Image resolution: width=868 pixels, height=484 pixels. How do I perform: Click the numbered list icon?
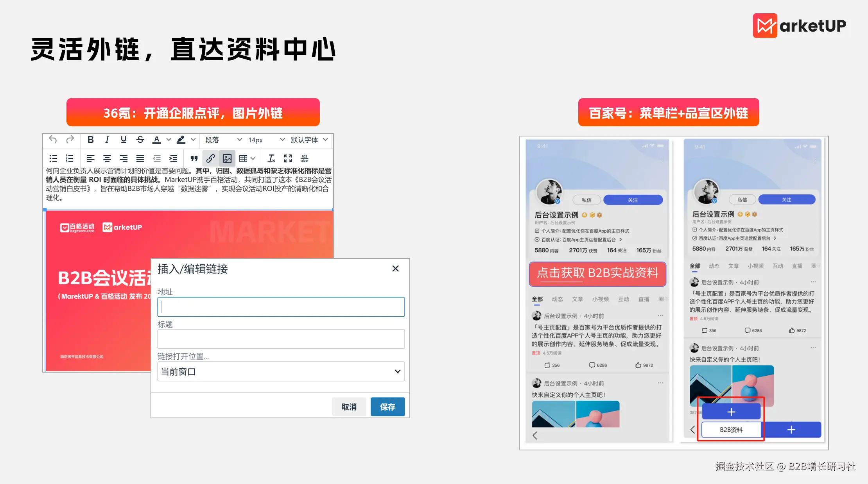(69, 158)
